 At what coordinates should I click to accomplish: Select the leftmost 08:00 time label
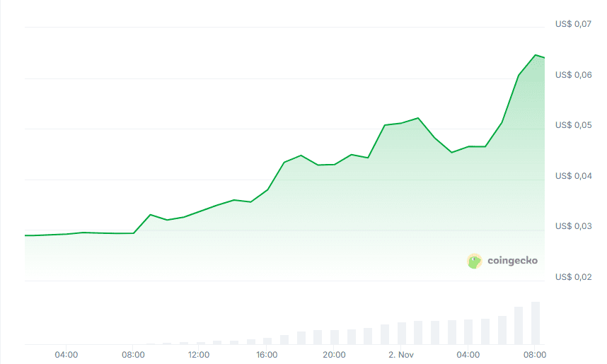click(x=133, y=354)
